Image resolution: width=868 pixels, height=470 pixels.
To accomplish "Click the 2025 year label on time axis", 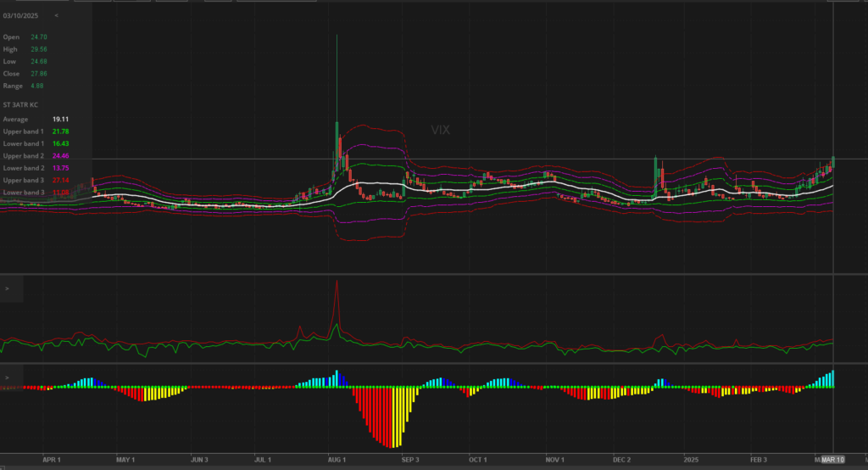I will click(x=692, y=460).
